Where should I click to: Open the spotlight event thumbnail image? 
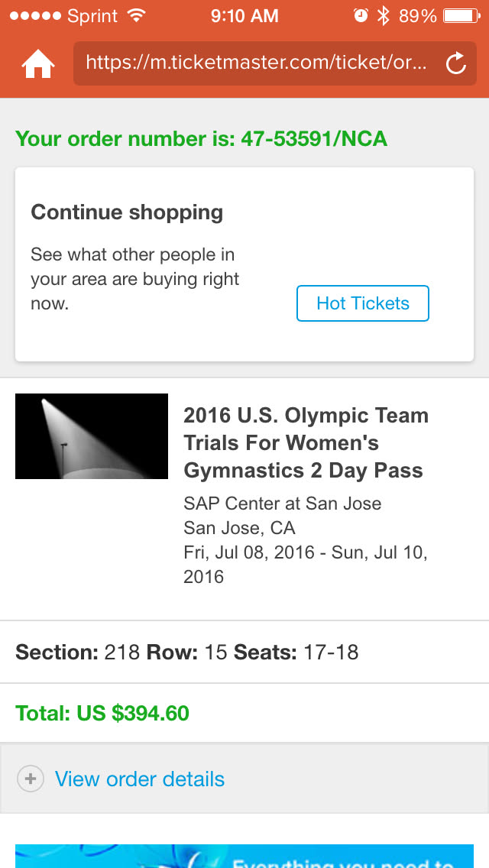[92, 436]
